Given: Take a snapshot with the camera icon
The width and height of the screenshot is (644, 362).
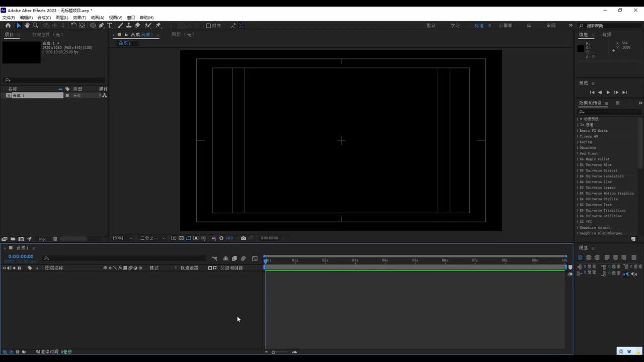Looking at the screenshot, I should (x=244, y=238).
